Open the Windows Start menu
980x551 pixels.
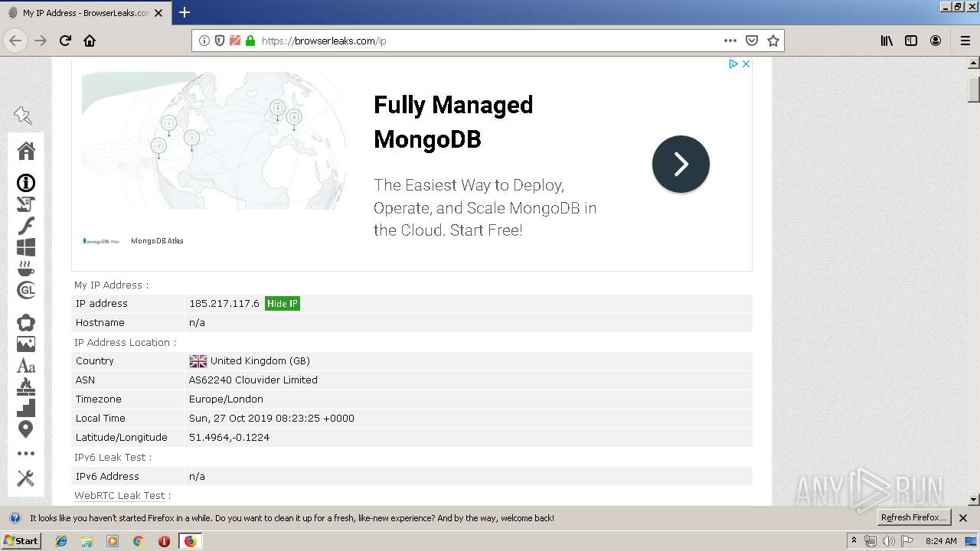click(x=21, y=540)
